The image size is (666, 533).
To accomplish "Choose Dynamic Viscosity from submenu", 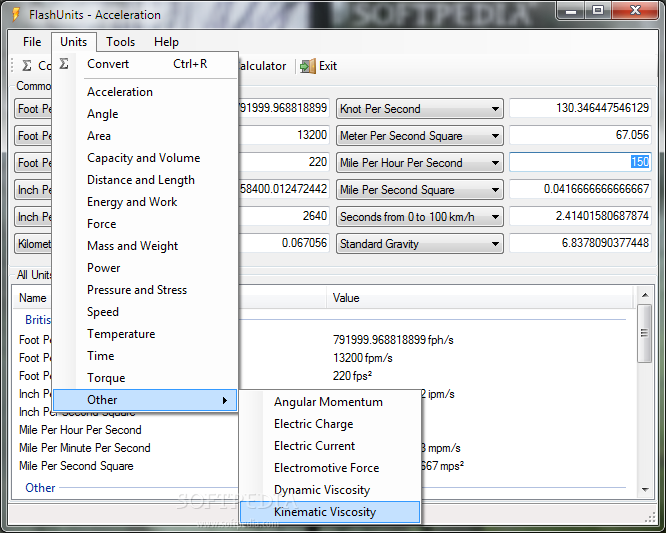I will (x=330, y=490).
